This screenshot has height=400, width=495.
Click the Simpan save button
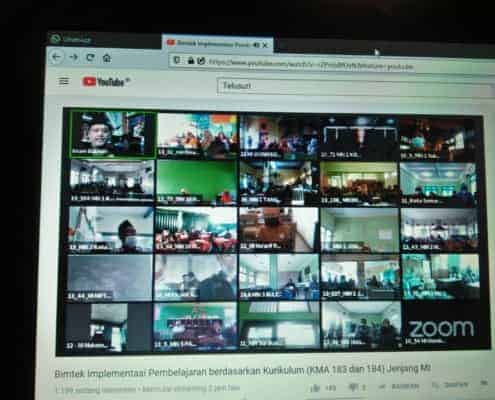tap(451, 385)
